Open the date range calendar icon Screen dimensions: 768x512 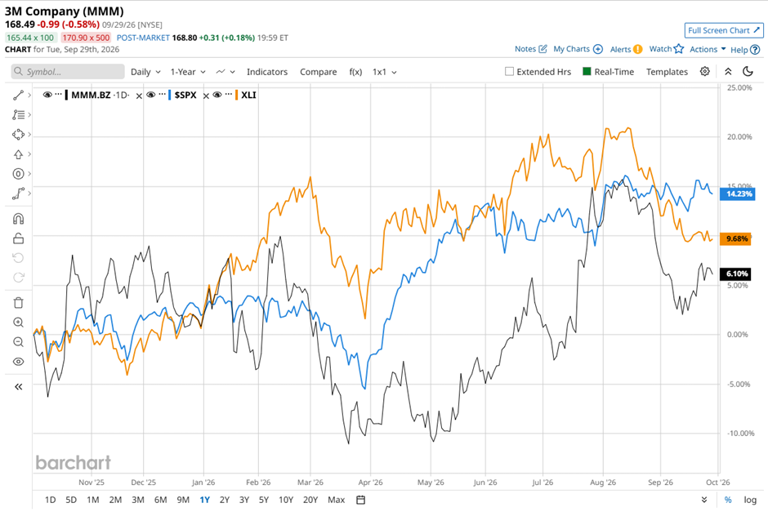tap(360, 500)
